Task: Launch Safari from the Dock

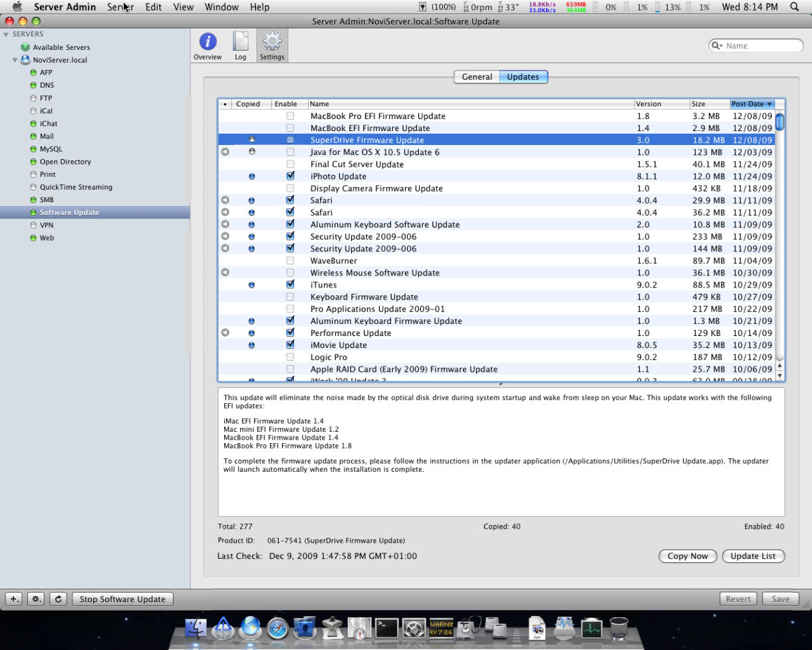Action: pyautogui.click(x=277, y=627)
